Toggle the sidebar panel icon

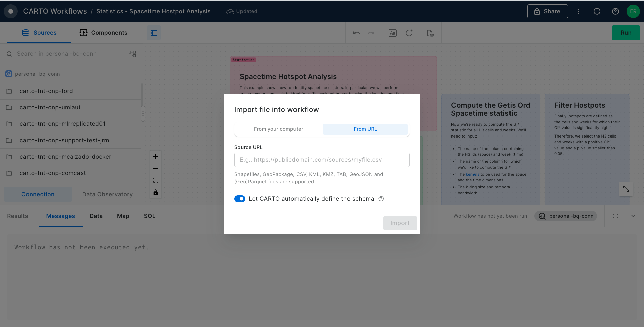(x=154, y=33)
